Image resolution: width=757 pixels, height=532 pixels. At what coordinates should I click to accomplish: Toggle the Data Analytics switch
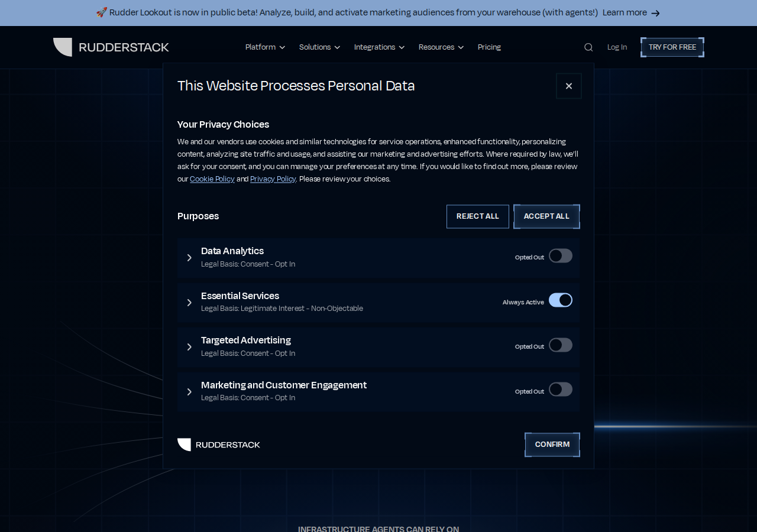pos(561,256)
